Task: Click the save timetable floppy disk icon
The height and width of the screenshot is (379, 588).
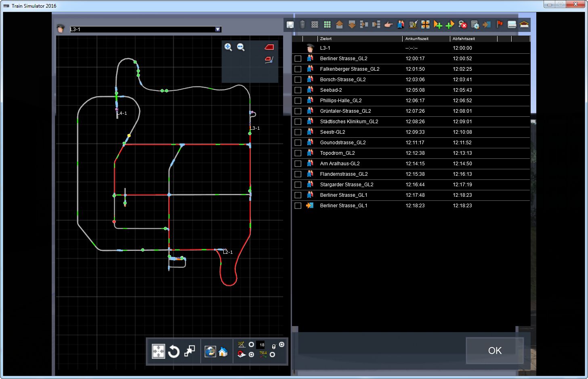Action: (x=290, y=25)
